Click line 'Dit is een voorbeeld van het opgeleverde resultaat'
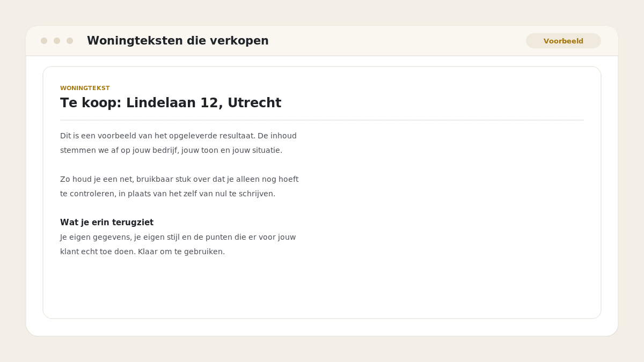This screenshot has width=644, height=362. tap(178, 136)
